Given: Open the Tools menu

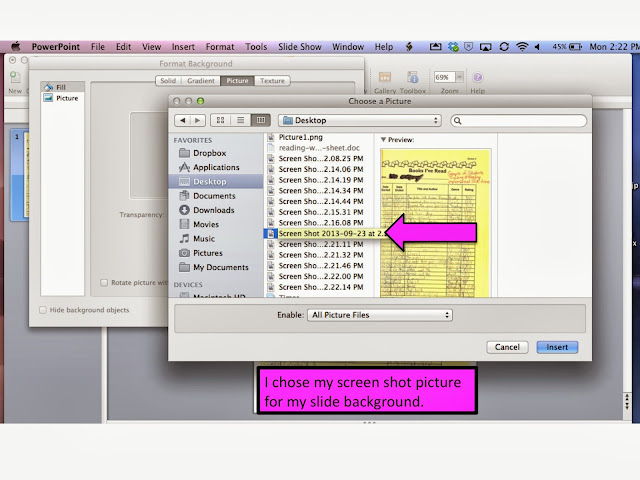Looking at the screenshot, I should [256, 47].
